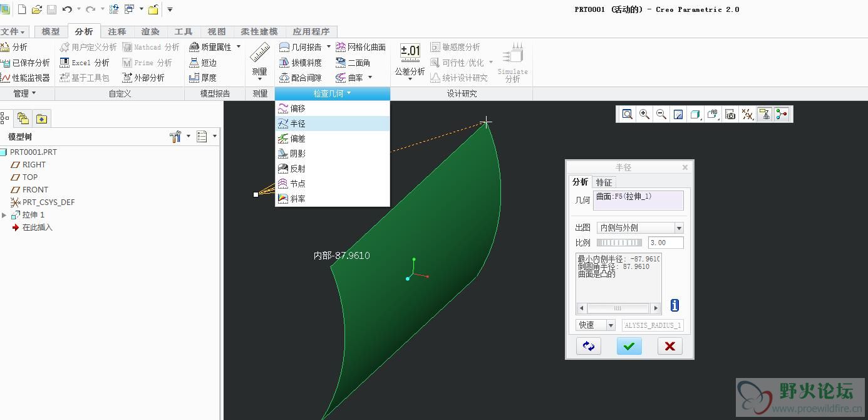Click the New file icon
The width and height of the screenshot is (868, 420).
[x=22, y=9]
